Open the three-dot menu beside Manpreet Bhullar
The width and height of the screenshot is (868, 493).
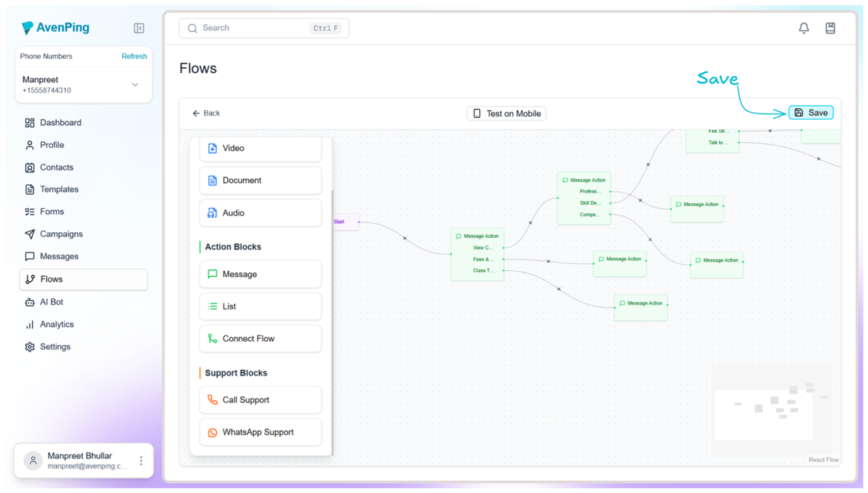pyautogui.click(x=140, y=460)
